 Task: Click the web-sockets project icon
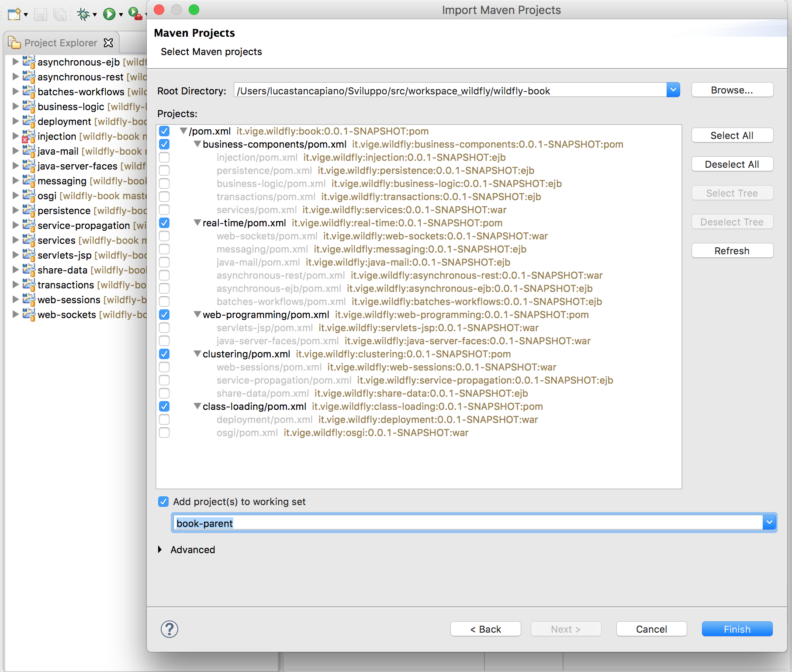click(28, 314)
